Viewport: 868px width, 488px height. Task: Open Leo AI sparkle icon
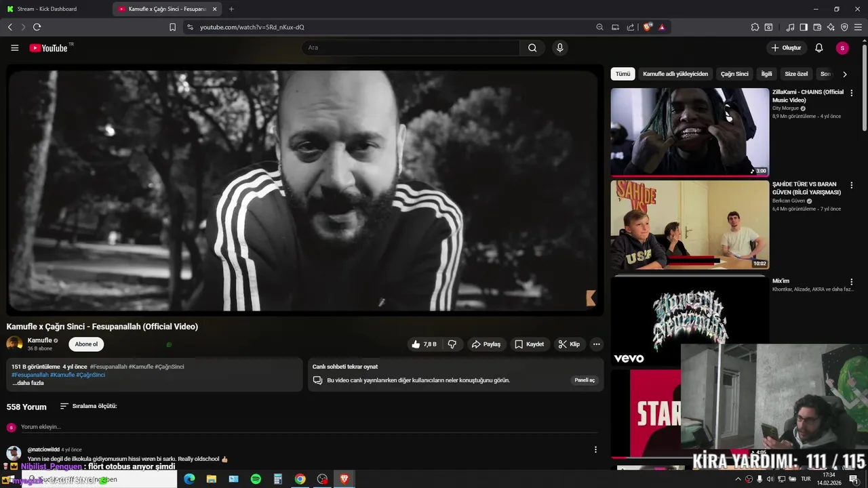[831, 27]
